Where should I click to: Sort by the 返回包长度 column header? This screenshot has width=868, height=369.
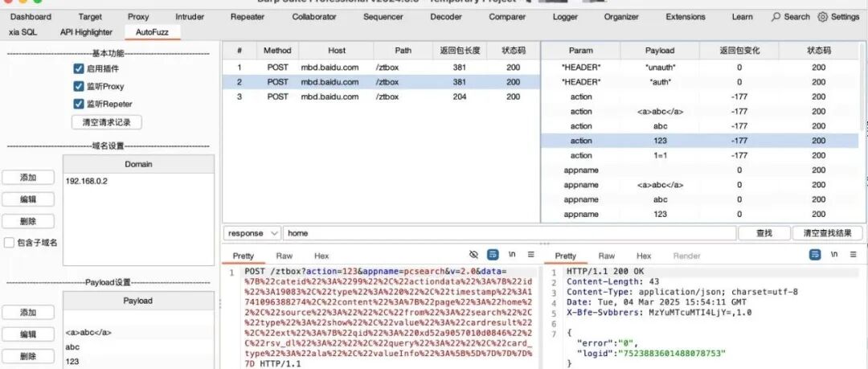click(460, 51)
